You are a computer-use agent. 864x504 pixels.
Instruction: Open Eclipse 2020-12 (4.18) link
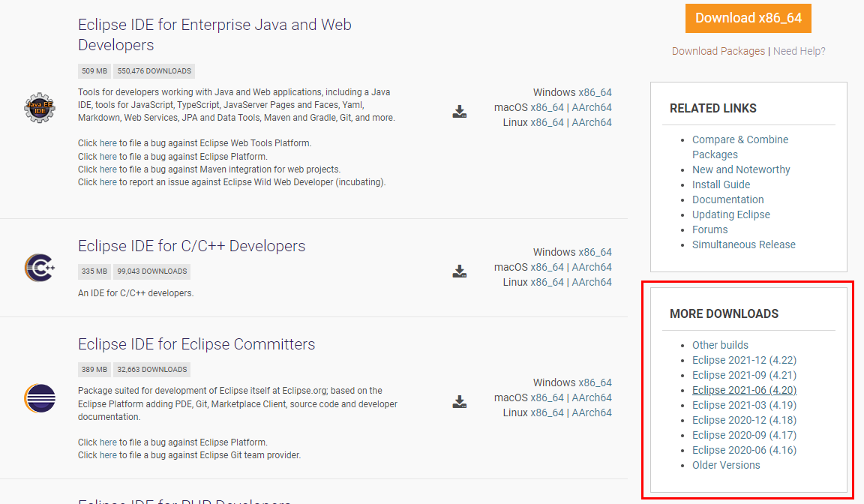(x=745, y=420)
